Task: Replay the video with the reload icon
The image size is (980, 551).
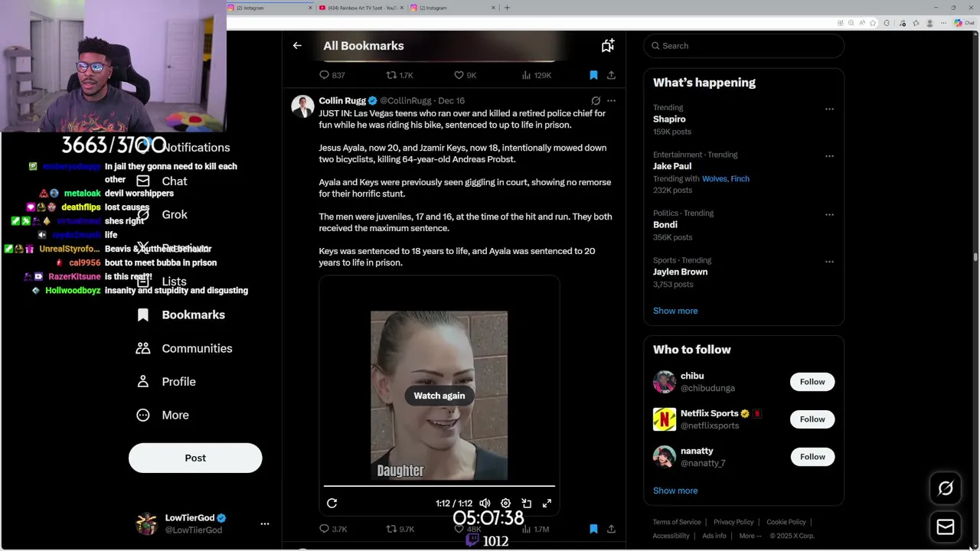Action: click(332, 503)
